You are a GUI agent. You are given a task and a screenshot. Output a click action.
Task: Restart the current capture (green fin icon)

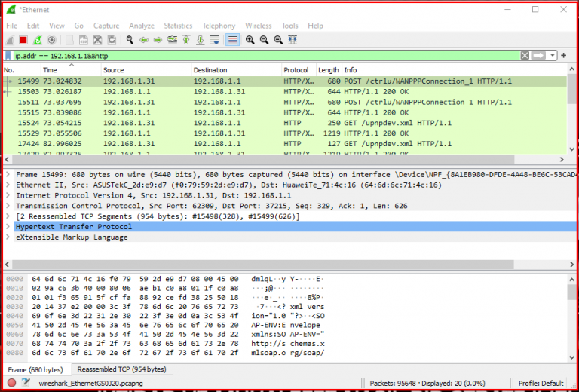(37, 40)
